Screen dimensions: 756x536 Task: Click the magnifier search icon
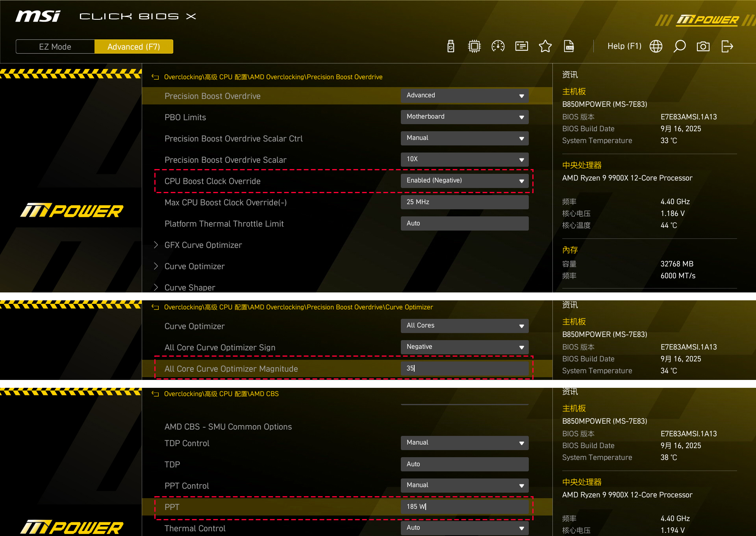[680, 47]
